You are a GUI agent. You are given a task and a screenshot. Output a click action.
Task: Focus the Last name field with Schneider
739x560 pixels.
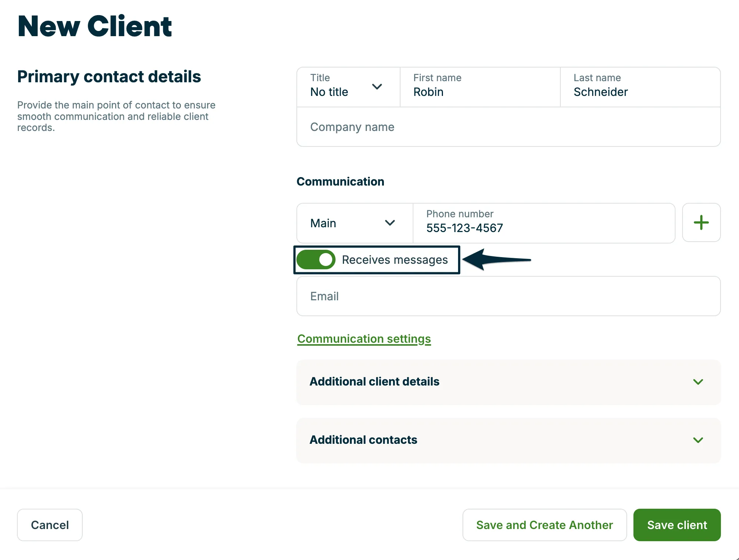tap(640, 87)
